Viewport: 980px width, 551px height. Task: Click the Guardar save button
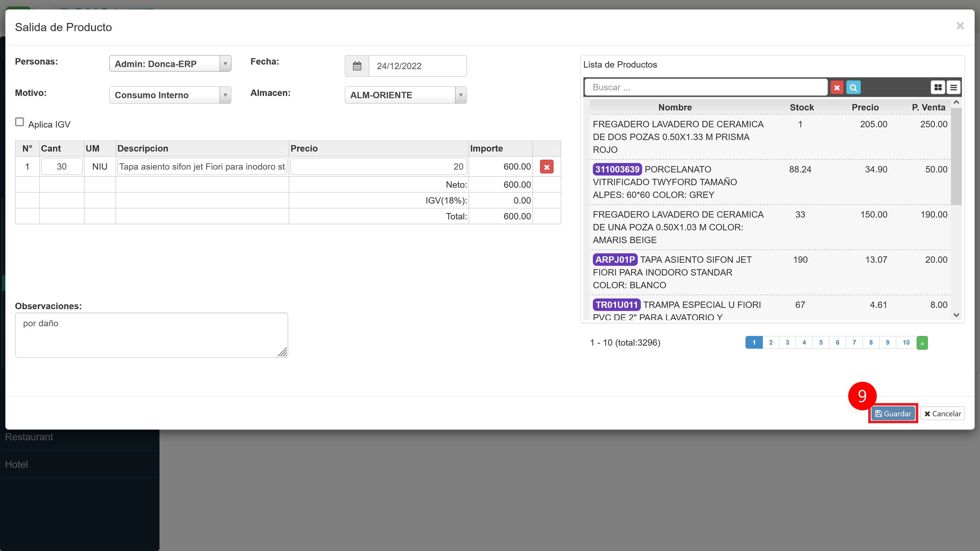click(x=893, y=413)
